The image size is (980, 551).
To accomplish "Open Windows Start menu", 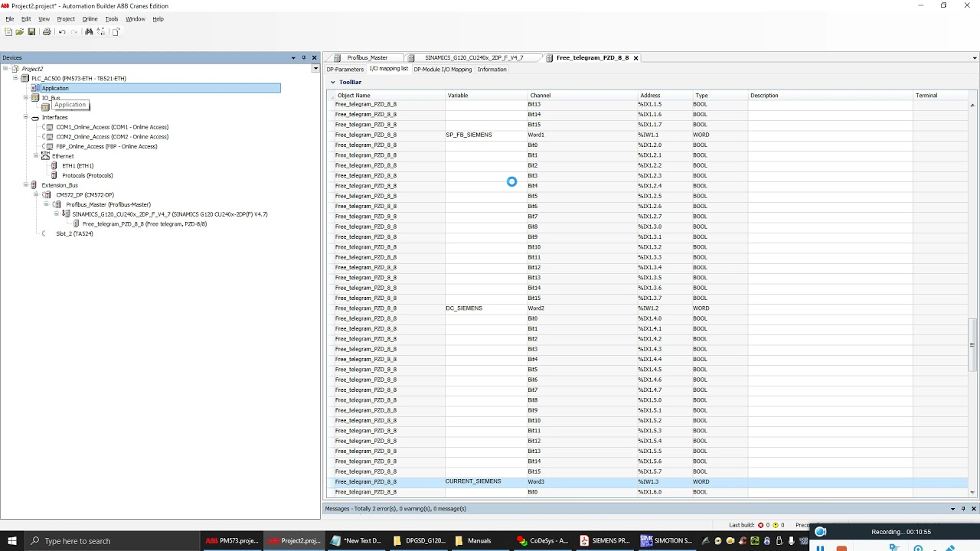I will 13,541.
